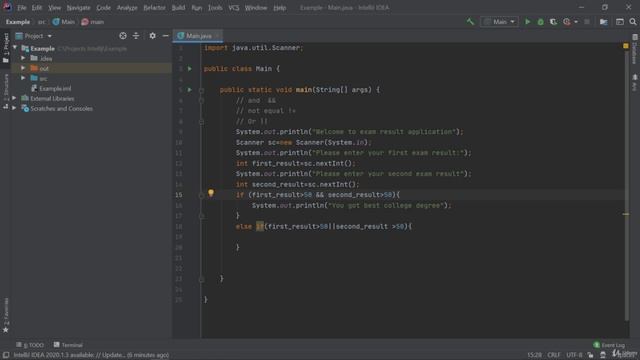The image size is (640, 360).
Task: Open the Ant side panel
Action: point(634,82)
